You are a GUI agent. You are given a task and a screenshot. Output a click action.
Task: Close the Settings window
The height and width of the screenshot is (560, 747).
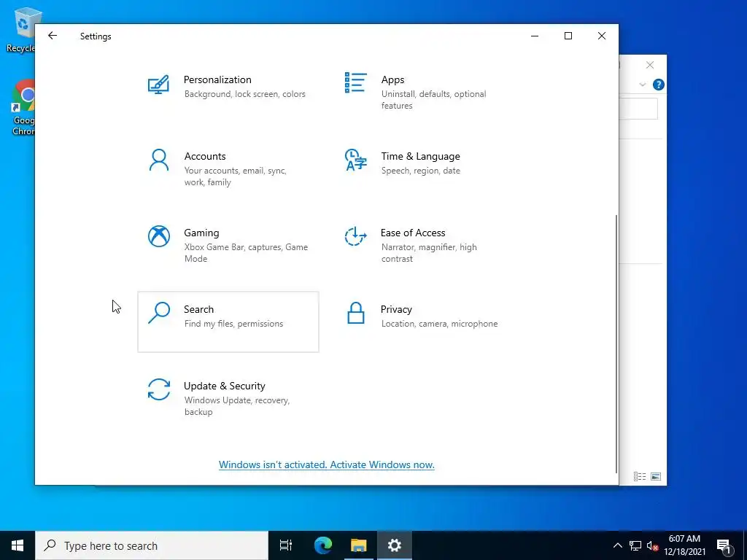click(602, 36)
